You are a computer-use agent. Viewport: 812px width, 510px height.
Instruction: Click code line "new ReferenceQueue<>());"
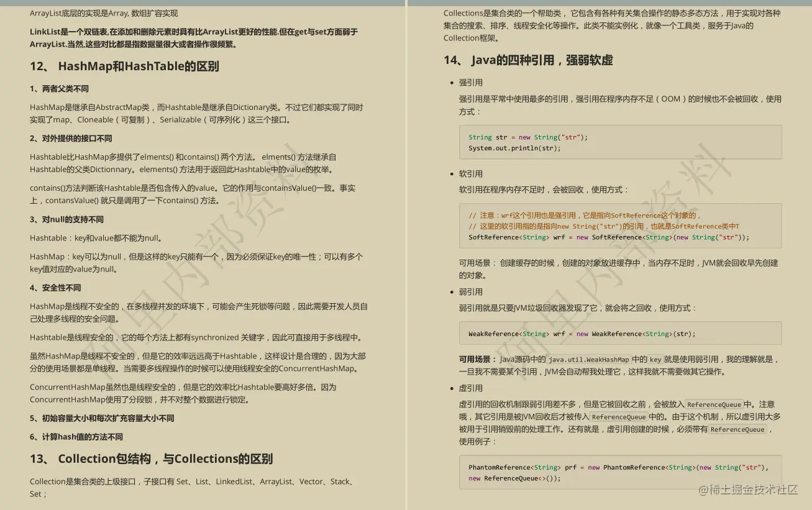point(514,478)
